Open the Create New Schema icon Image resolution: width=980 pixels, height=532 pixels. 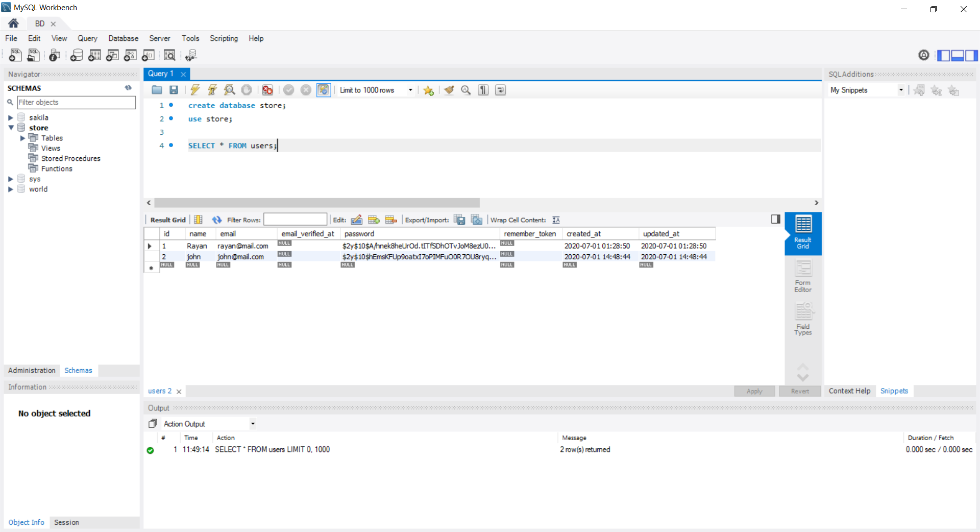coord(77,55)
